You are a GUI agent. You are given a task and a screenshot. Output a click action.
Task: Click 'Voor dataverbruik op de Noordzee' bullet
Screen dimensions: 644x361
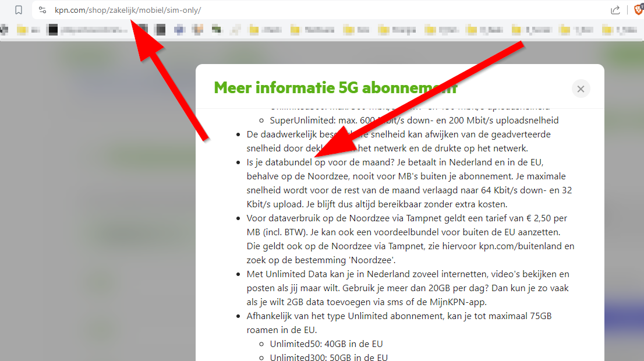tap(411, 239)
